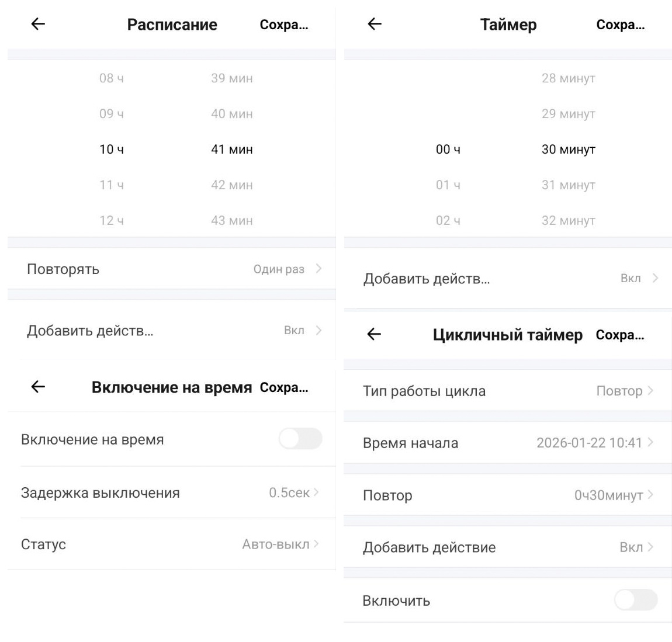Expand Задержка выключения 0.5сек setting
Screen dimensions: 672x642
point(171,492)
